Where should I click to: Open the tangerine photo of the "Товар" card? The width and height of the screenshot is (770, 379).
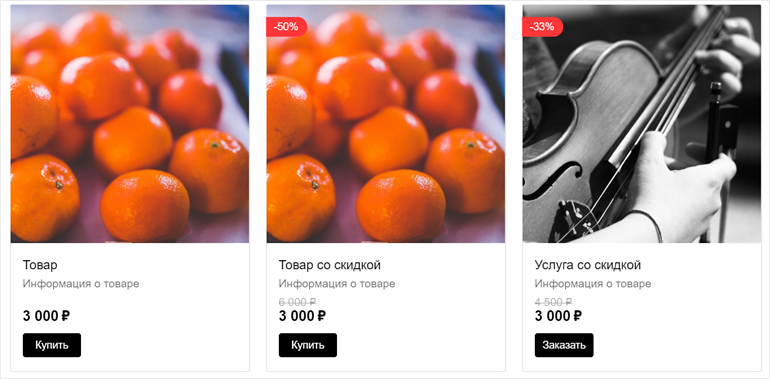coord(130,124)
